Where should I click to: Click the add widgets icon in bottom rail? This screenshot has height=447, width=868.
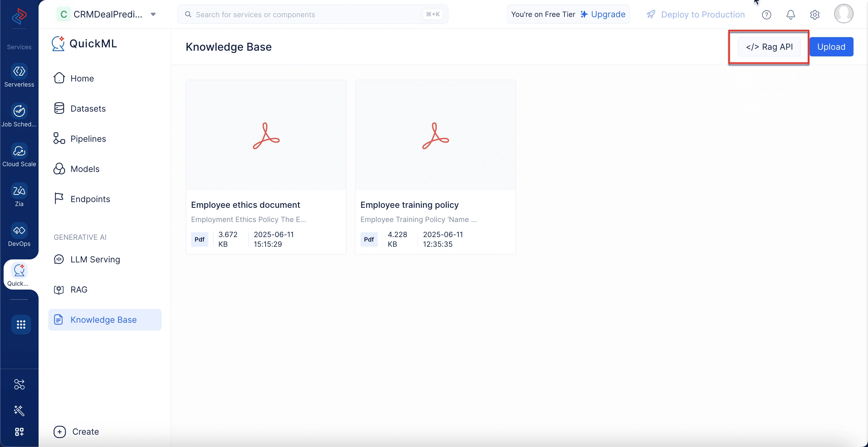[x=19, y=432]
